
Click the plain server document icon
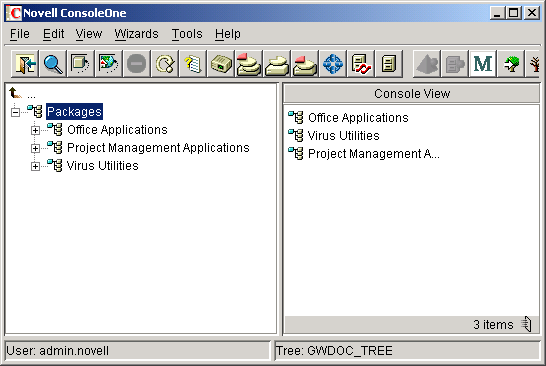click(389, 64)
